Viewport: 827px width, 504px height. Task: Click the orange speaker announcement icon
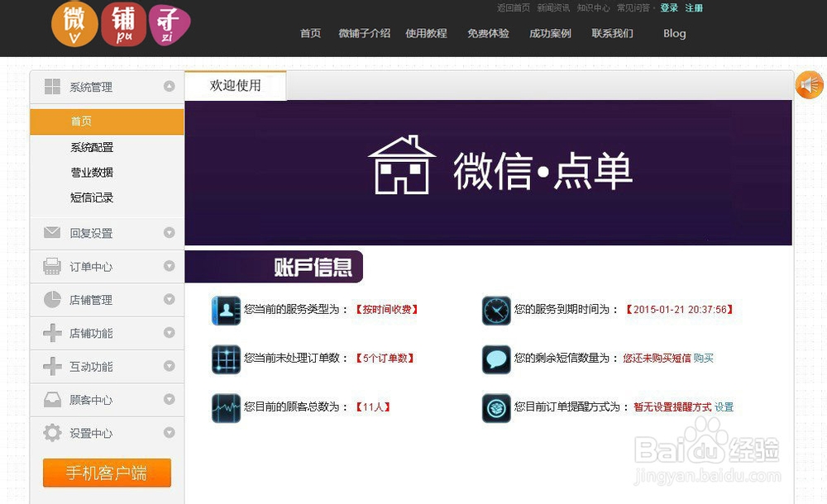coord(810,84)
